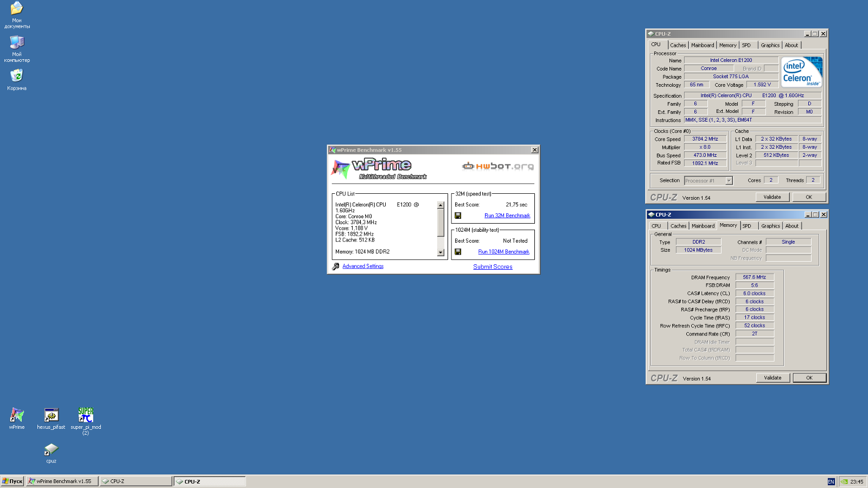Screen dimensions: 868x488
Task: Click the bottom CPU-Z window title icon
Action: coord(651,214)
